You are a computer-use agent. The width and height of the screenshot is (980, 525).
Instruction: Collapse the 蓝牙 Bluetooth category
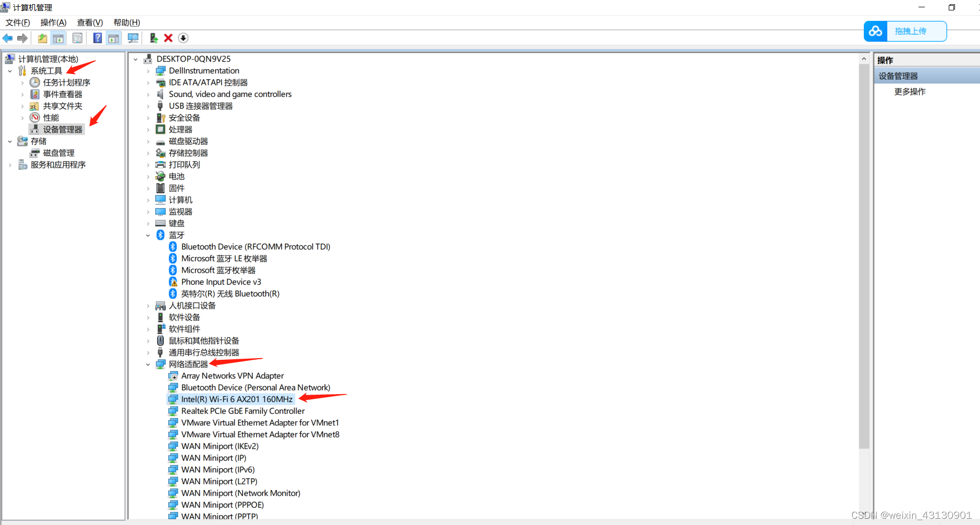tap(148, 235)
